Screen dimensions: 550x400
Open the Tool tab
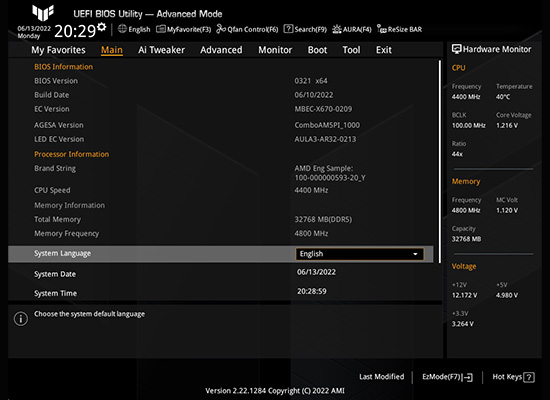(351, 50)
